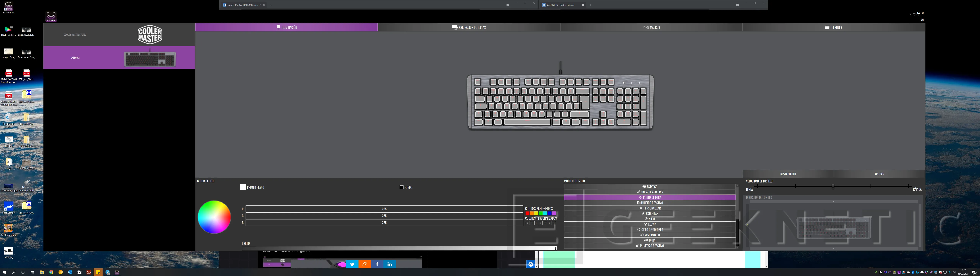Image resolution: width=980 pixels, height=276 pixels.
Task: Click the Aplicar button
Action: pyautogui.click(x=879, y=174)
